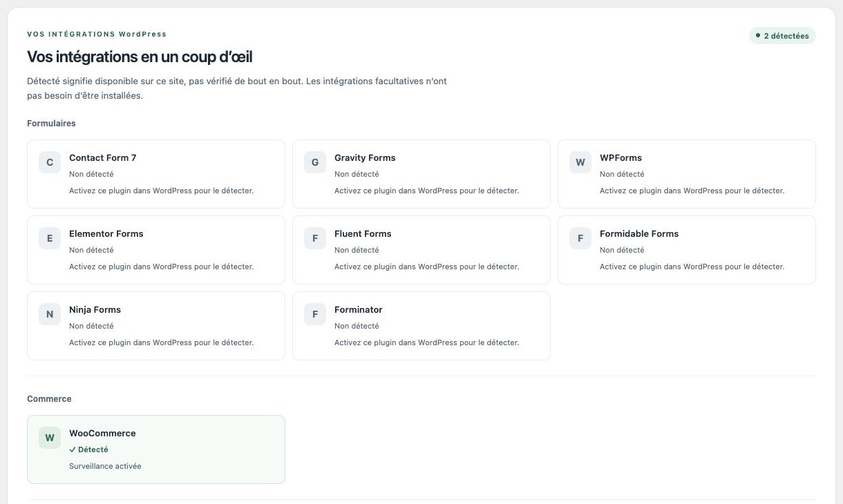Click 'Non détecté' under WPForms
The height and width of the screenshot is (504, 843).
[x=622, y=175]
